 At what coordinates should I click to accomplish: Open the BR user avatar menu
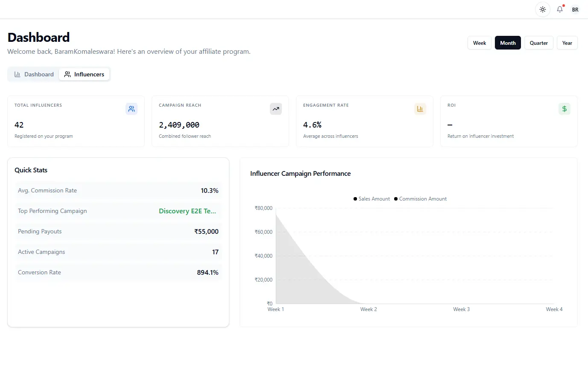click(x=575, y=9)
